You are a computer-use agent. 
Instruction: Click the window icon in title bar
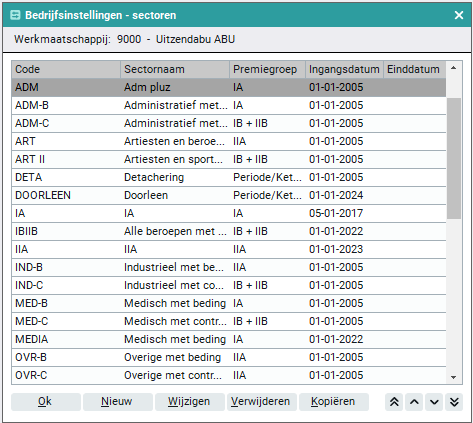click(x=15, y=15)
